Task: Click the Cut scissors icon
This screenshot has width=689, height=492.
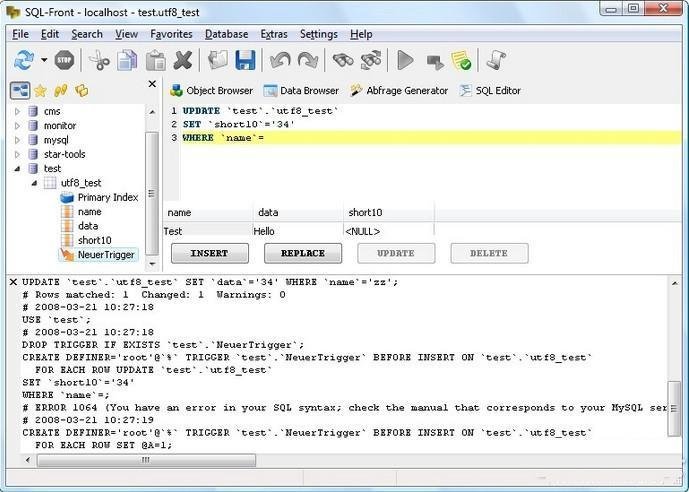Action: coord(100,60)
